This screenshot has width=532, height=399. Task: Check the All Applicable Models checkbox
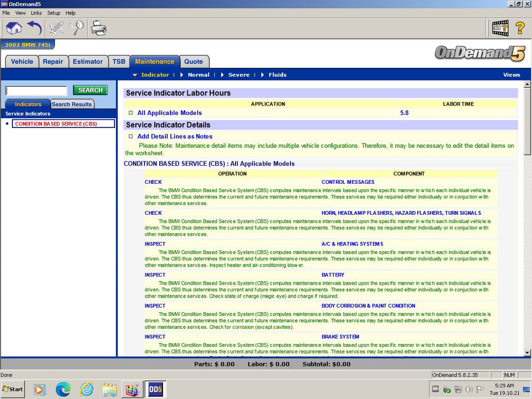(131, 113)
